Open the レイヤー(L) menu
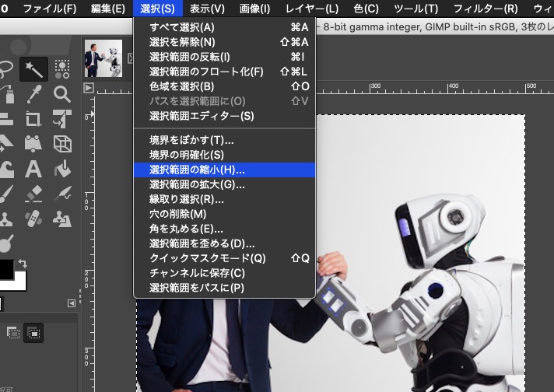The image size is (554, 392). 311,9
